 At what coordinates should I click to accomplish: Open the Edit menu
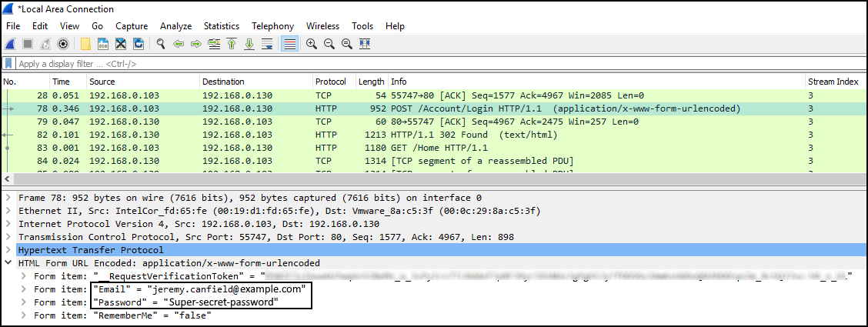tap(40, 26)
